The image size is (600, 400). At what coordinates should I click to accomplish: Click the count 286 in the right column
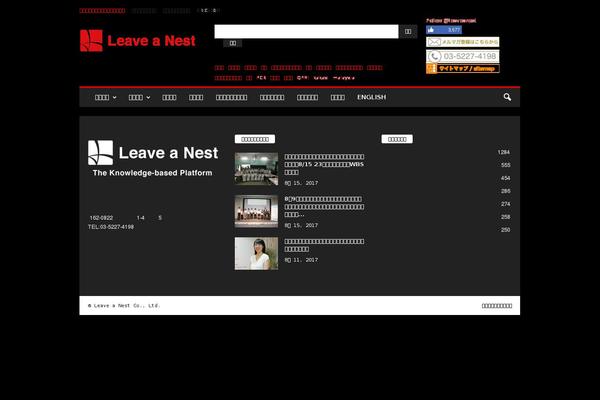coord(505,191)
